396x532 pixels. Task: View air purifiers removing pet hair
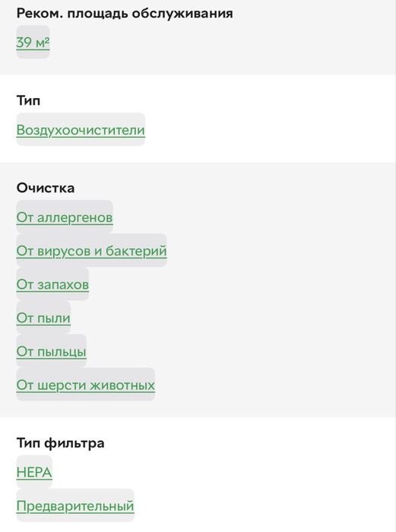click(86, 385)
